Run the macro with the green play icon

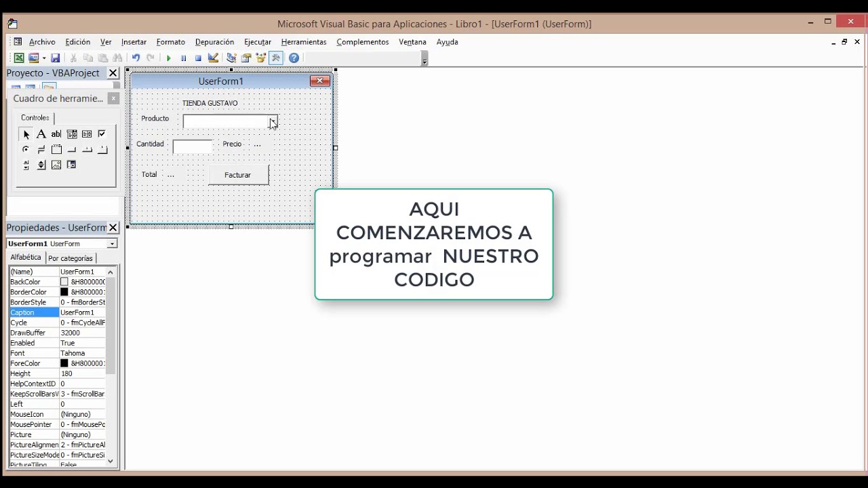point(168,58)
